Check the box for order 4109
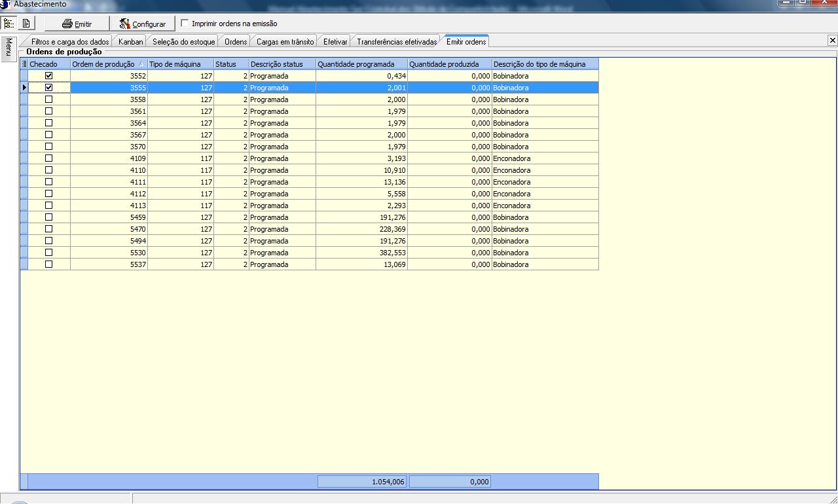838x504 pixels. coord(48,158)
